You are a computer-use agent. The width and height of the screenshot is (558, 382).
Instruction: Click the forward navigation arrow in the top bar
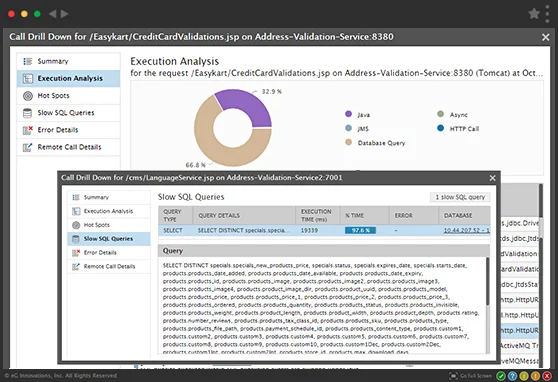pos(64,14)
